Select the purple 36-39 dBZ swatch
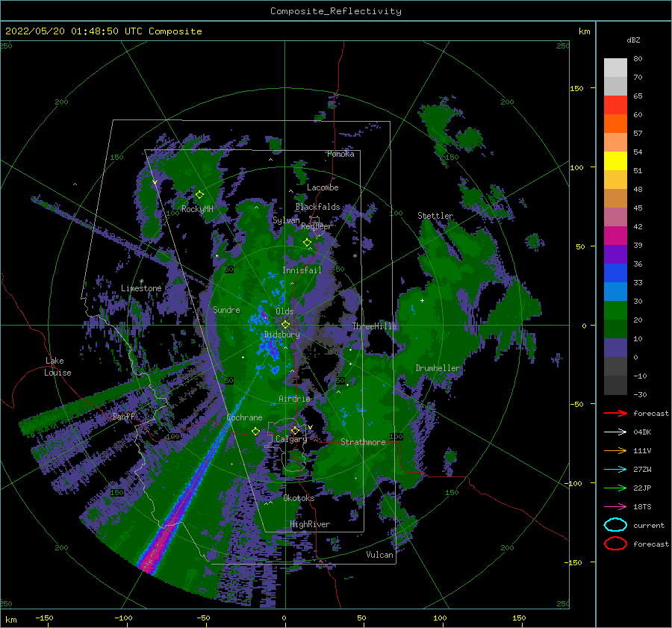672x628 pixels. point(615,254)
